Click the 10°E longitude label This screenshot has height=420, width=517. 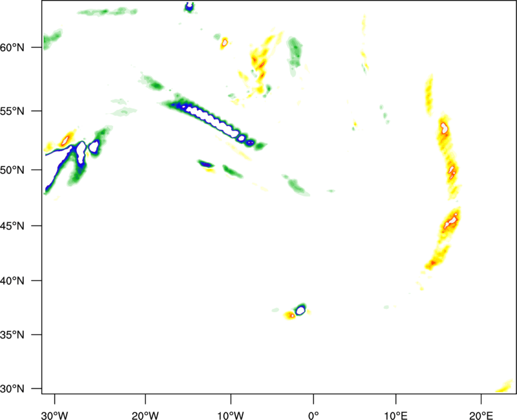click(396, 415)
